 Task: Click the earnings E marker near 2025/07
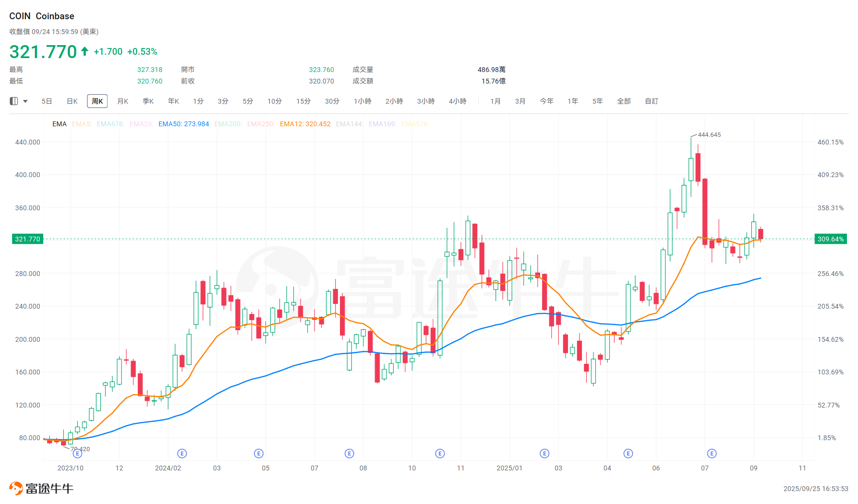pyautogui.click(x=712, y=453)
